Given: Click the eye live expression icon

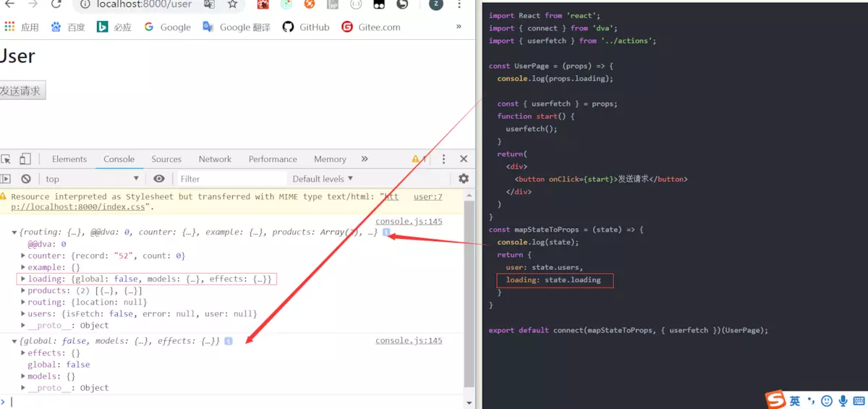Looking at the screenshot, I should click(159, 179).
